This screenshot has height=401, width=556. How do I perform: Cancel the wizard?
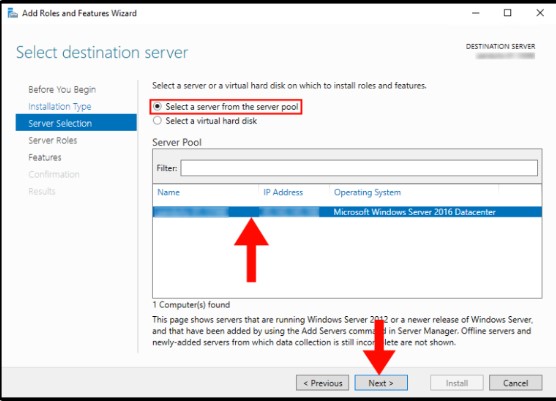pyautogui.click(x=515, y=383)
